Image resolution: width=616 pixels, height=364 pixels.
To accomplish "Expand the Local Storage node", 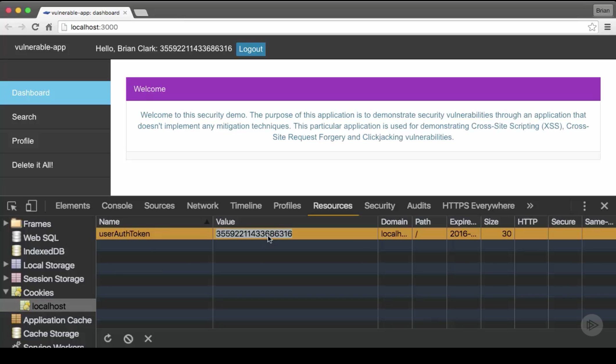I will [x=5, y=264].
